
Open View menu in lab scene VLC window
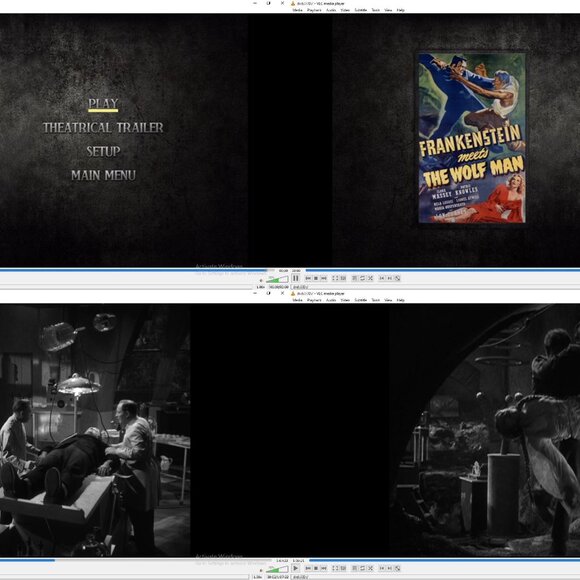pos(388,300)
